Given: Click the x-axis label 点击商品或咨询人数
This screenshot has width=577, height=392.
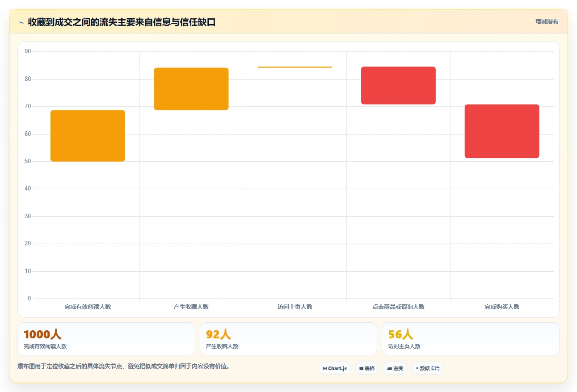Looking at the screenshot, I should click(x=398, y=307).
